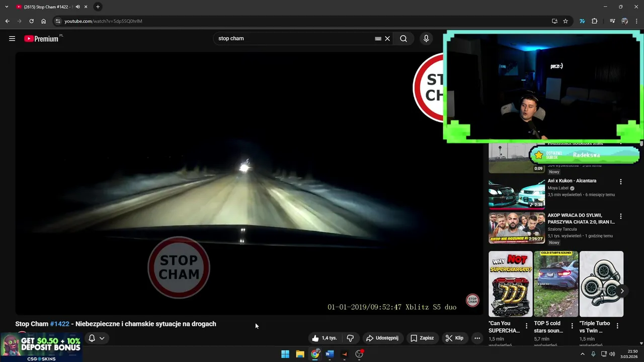The width and height of the screenshot is (644, 362).
Task: Click the Zapisz save button
Action: click(422, 338)
